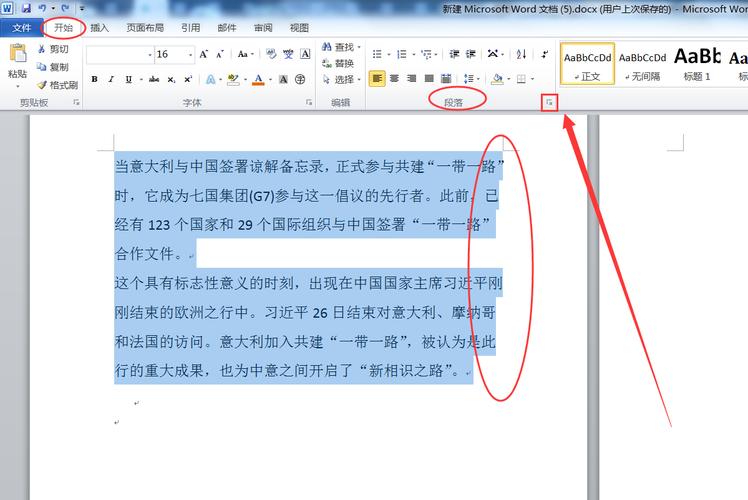Image resolution: width=748 pixels, height=500 pixels.
Task: Switch to the 引用 (References) tab
Action: point(190,28)
